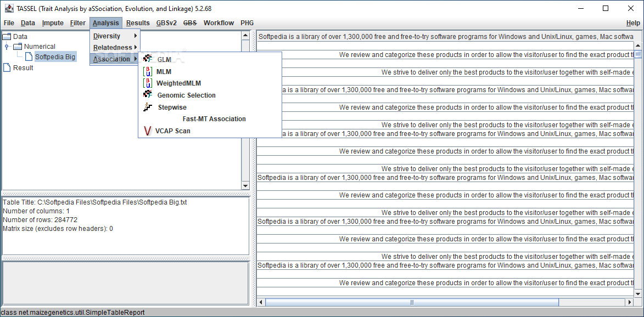Select the Numerical tree node
Image resolution: width=644 pixels, height=317 pixels.
coord(40,46)
